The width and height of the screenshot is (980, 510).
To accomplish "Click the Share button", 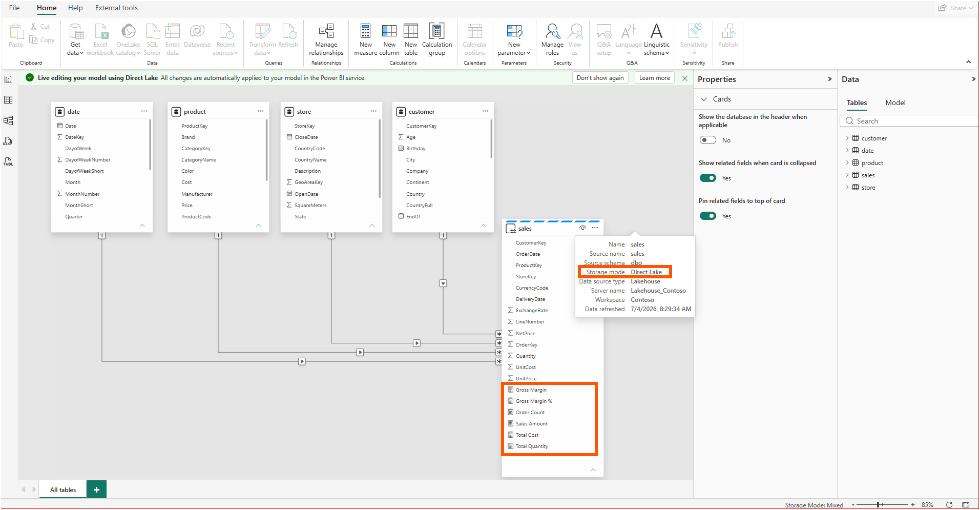I will 956,8.
